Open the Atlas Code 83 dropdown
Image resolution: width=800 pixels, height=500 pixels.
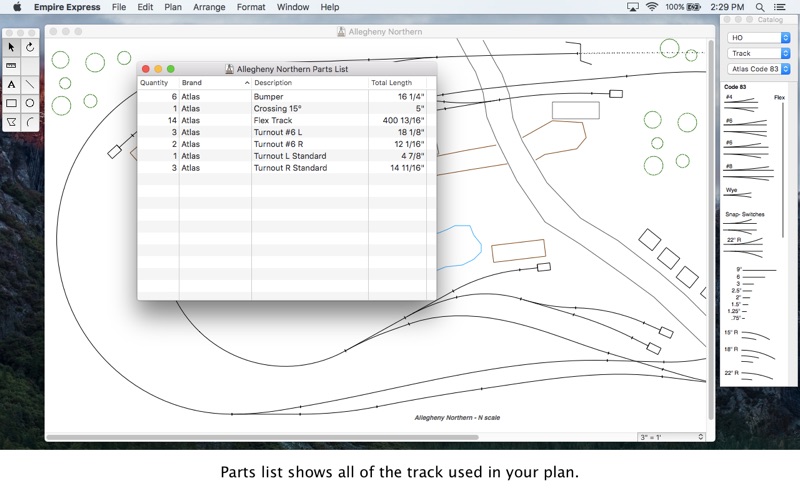pyautogui.click(x=758, y=69)
